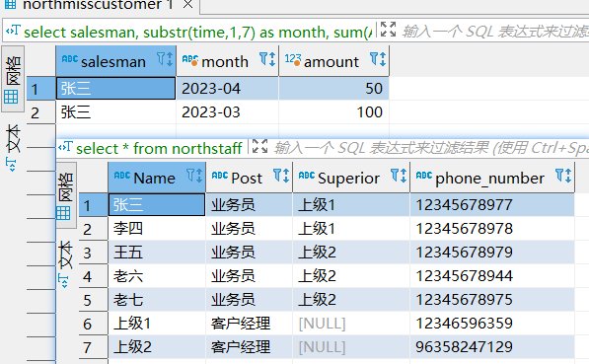Select row number 2 in upper result grid
Viewport: 589px width, 364px height.
point(41,112)
